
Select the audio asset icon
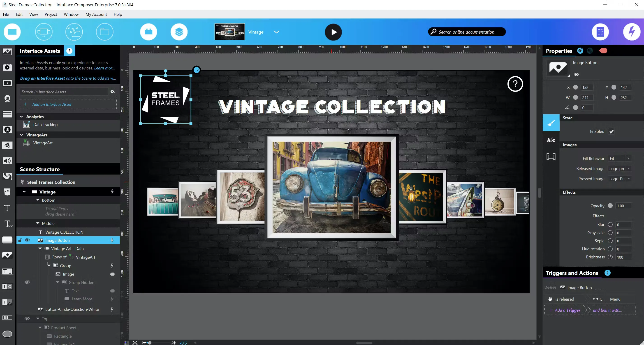click(7, 161)
